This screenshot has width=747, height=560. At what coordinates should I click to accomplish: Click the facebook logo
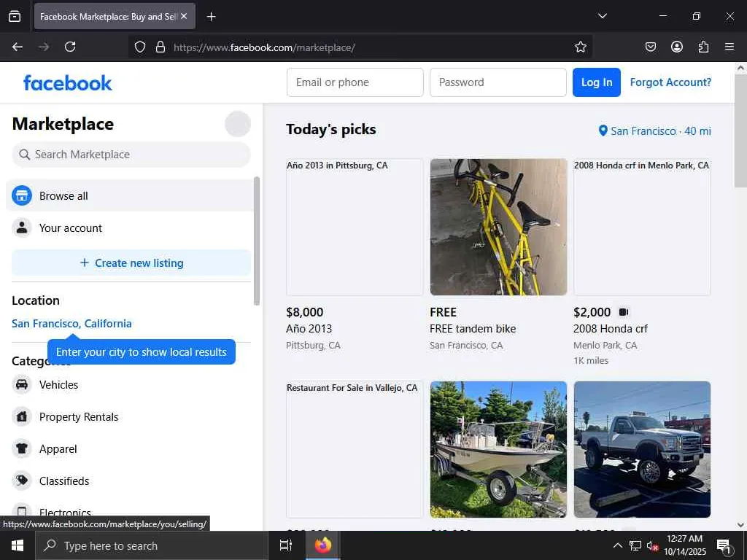68,83
